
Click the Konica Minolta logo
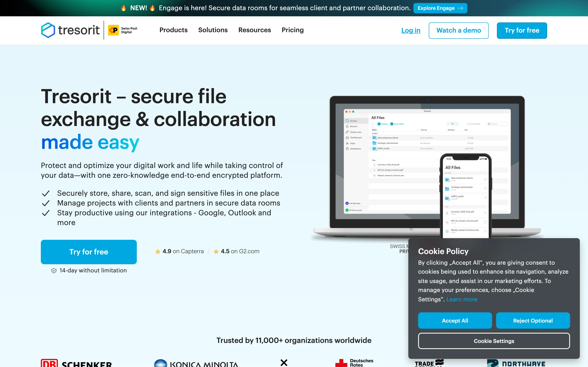click(196, 363)
